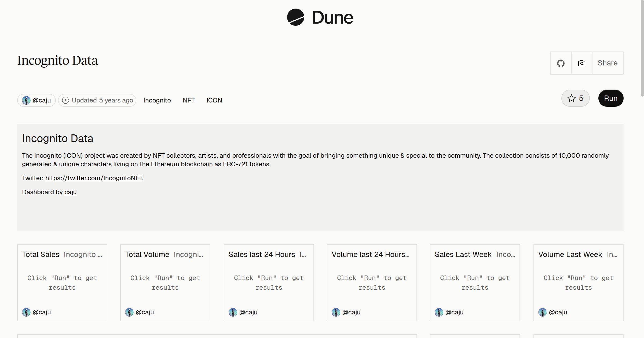Open the Sales last 24 Hours card title
The height and width of the screenshot is (338, 644).
[262, 254]
